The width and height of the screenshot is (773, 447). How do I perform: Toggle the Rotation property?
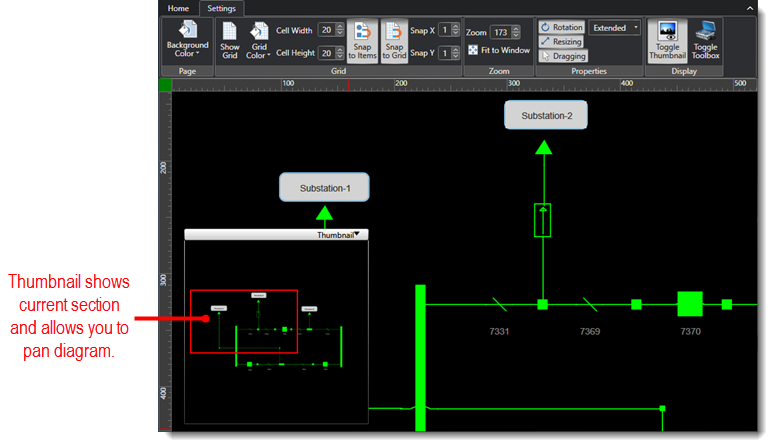point(561,27)
